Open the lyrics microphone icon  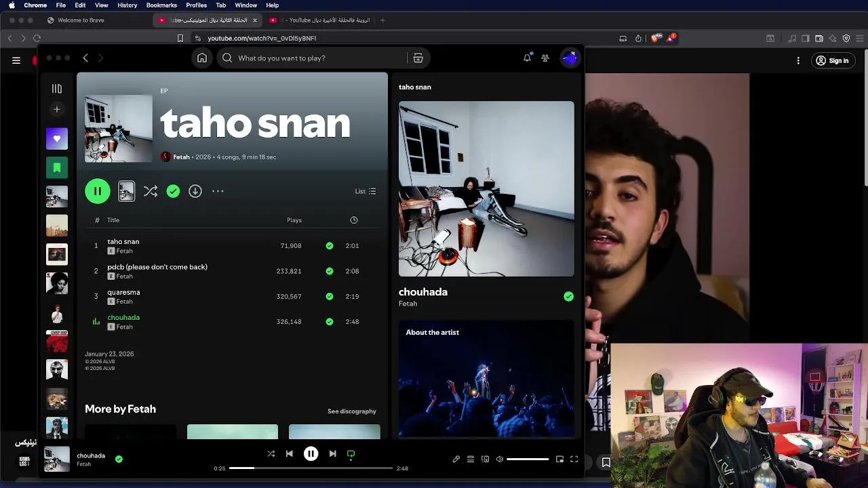456,459
